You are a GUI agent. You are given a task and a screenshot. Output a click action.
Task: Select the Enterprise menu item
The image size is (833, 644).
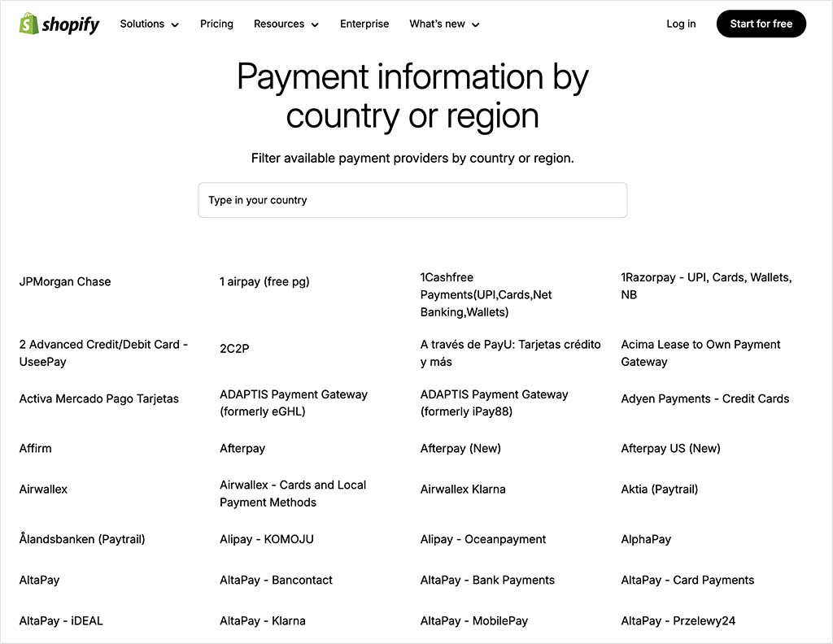(x=364, y=24)
